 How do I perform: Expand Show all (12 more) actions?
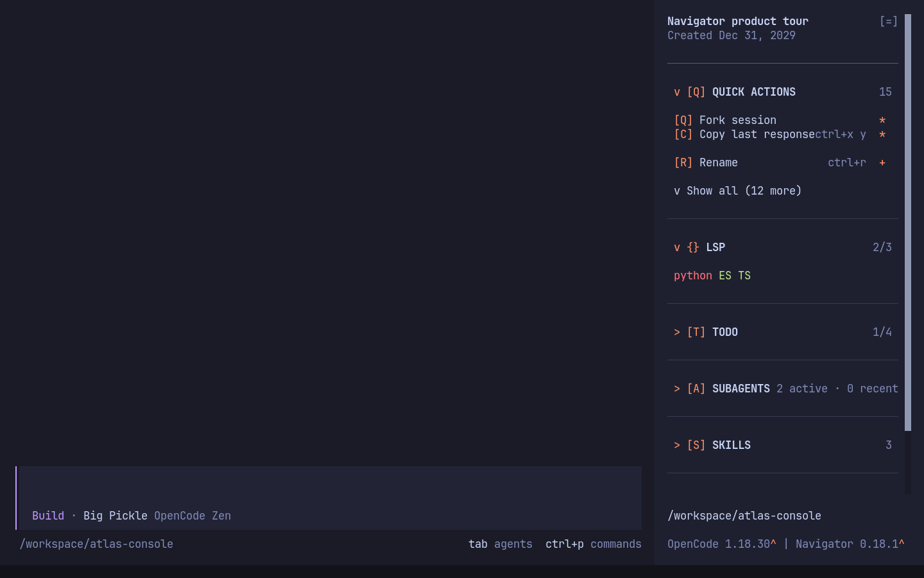pos(738,191)
